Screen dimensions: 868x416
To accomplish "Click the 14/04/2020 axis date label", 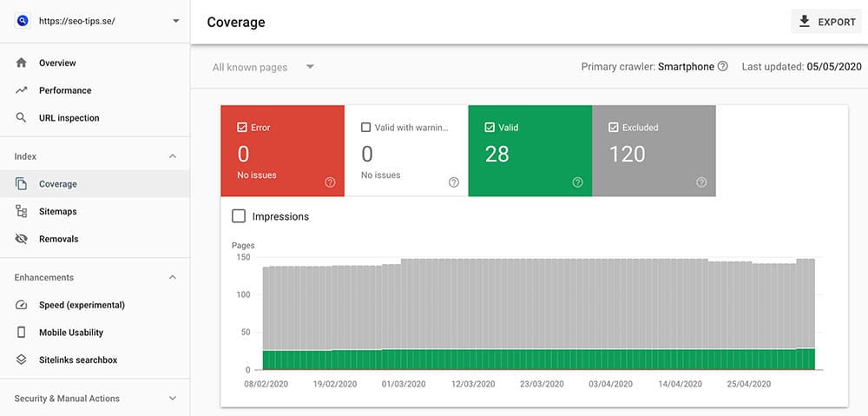I will coord(680,384).
